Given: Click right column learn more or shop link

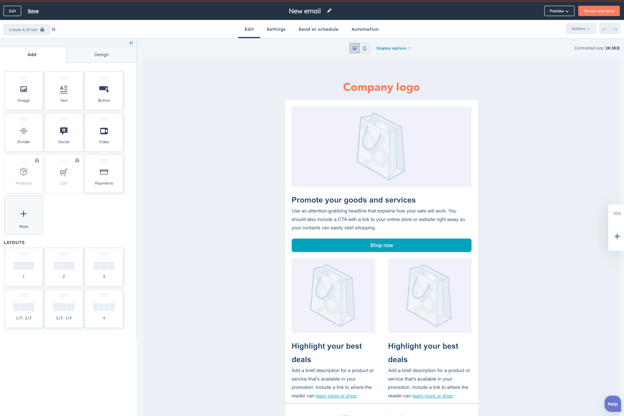Looking at the screenshot, I should click(433, 396).
